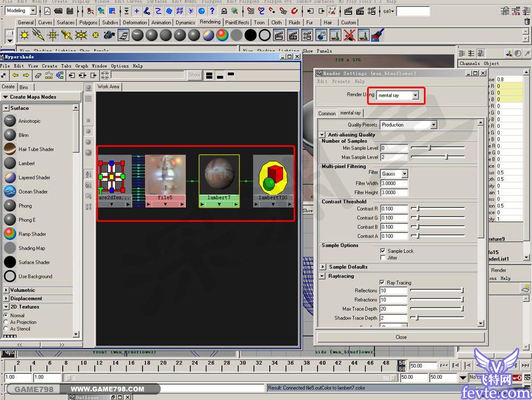
Task: Open the Dynamics shelf tab
Action: click(185, 23)
